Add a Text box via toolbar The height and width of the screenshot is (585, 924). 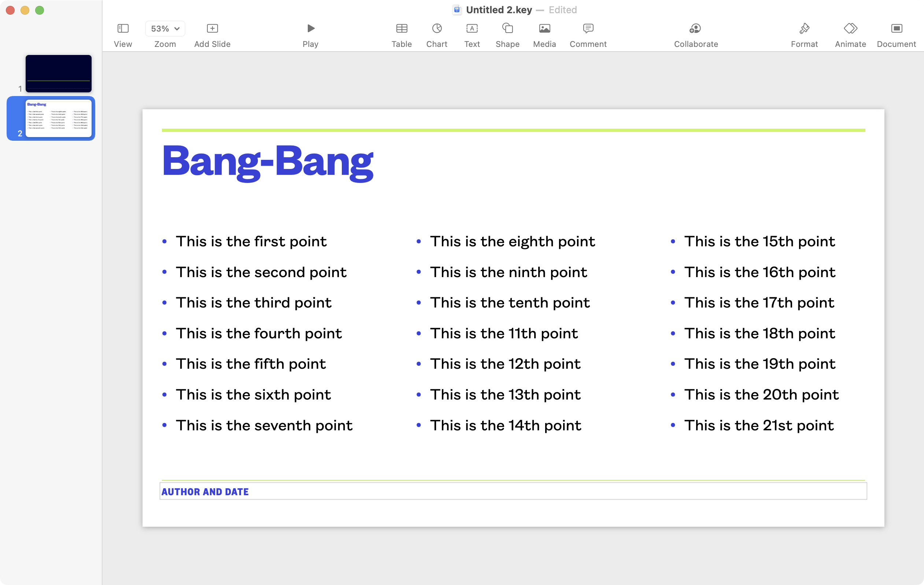point(472,28)
